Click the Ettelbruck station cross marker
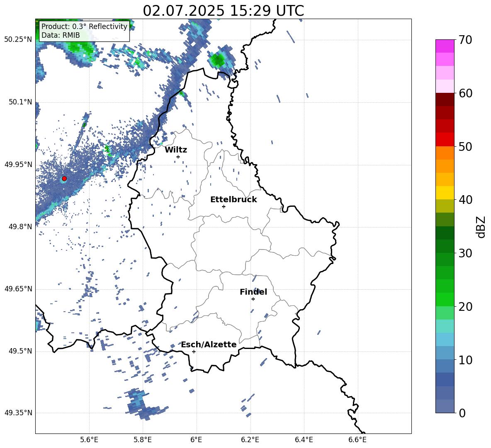This screenshot has width=491, height=448. 224,206
